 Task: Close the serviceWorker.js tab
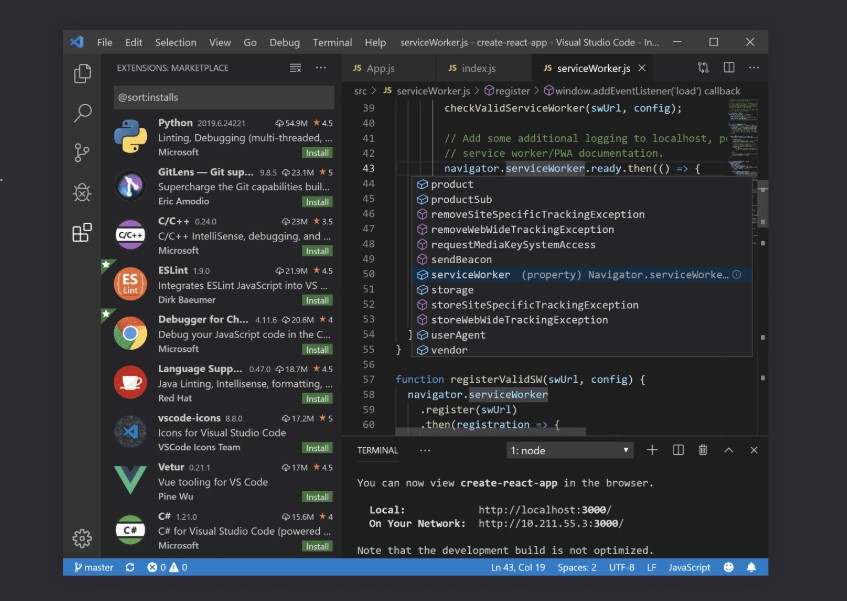pyautogui.click(x=642, y=68)
